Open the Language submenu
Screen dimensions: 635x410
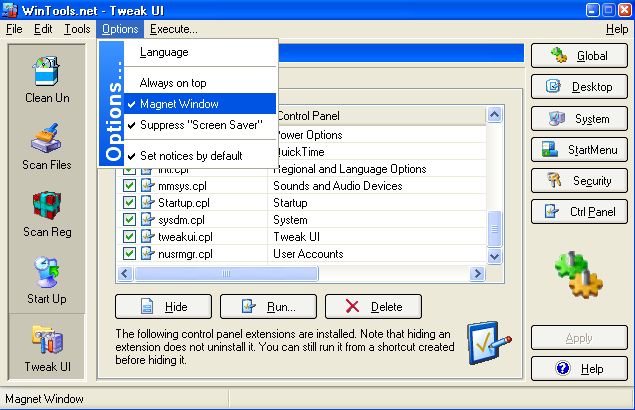point(164,52)
